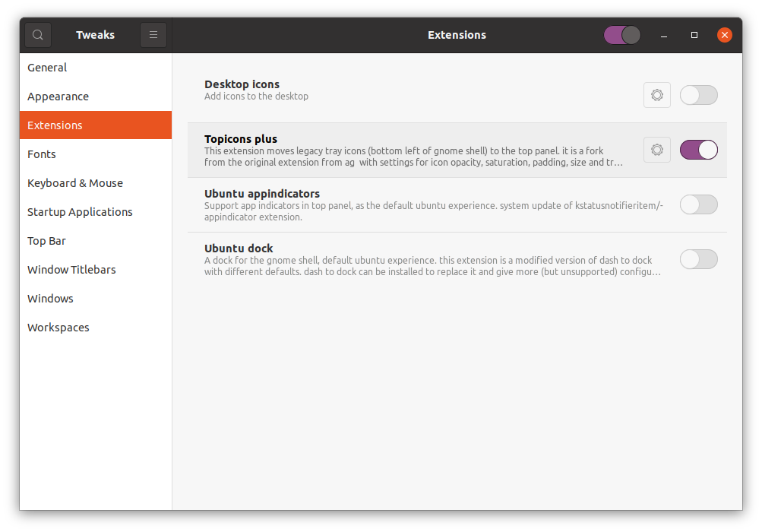Image resolution: width=762 pixels, height=532 pixels.
Task: Open the Fonts section
Action: point(96,154)
